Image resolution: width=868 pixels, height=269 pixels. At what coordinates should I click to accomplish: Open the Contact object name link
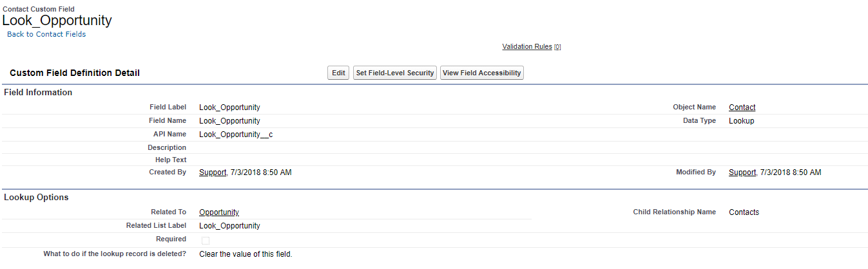pyautogui.click(x=742, y=107)
